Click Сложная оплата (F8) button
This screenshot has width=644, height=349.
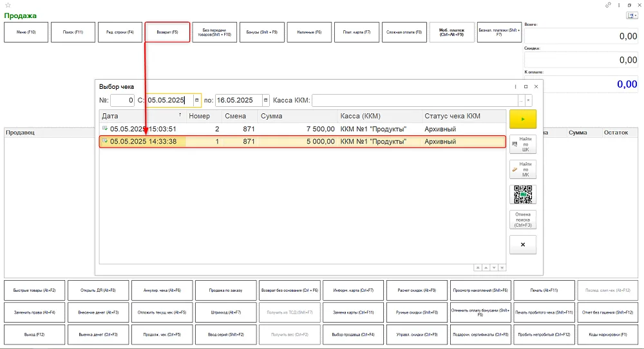coord(404,32)
